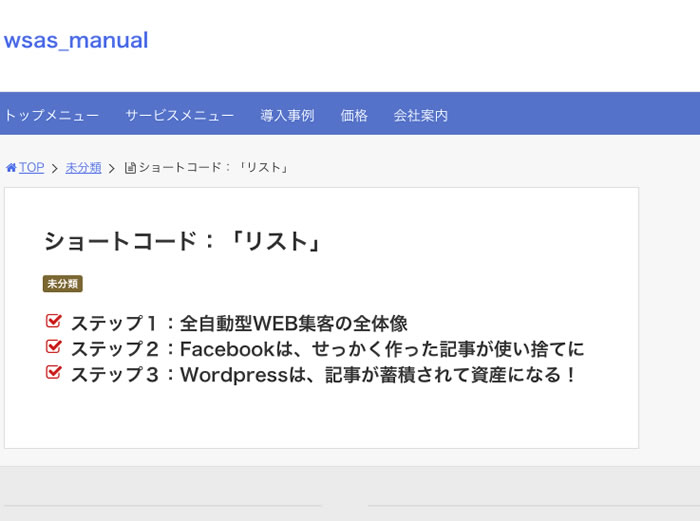The image size is (700, 521).
Task: Click the wsas_manual site title link
Action: pos(76,41)
